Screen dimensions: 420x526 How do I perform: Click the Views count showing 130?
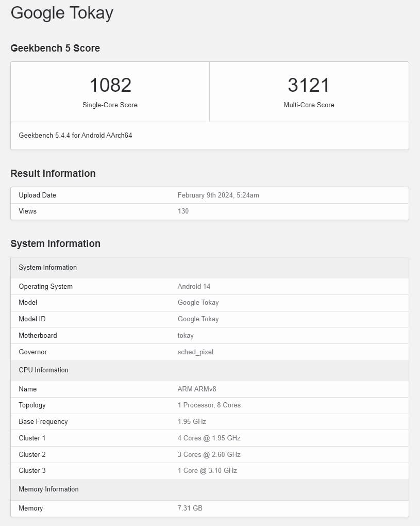[183, 211]
